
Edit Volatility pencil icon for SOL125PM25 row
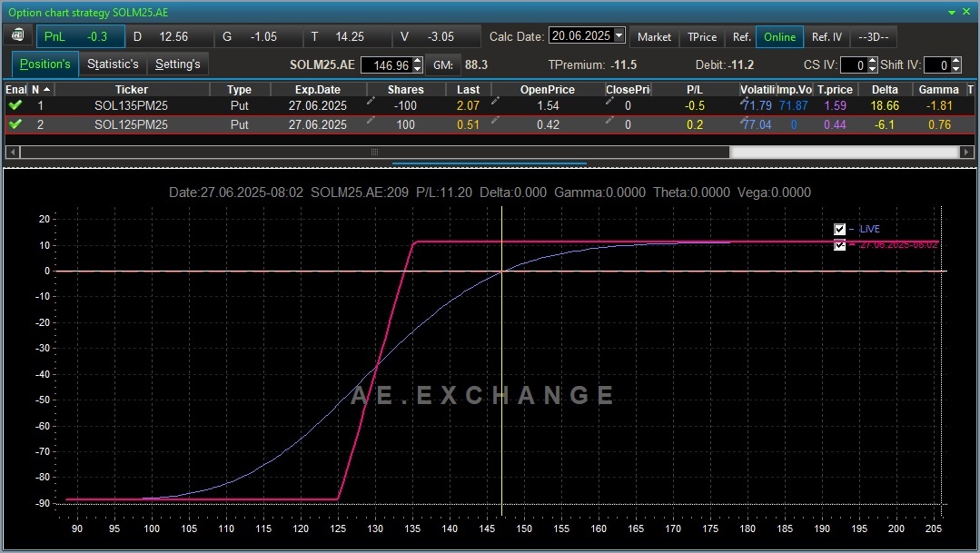coord(744,119)
